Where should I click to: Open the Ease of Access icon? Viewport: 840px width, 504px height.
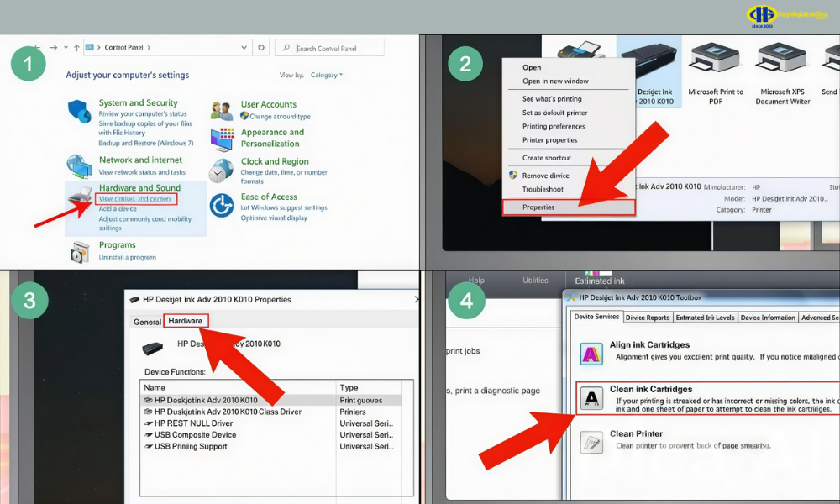pos(222,205)
